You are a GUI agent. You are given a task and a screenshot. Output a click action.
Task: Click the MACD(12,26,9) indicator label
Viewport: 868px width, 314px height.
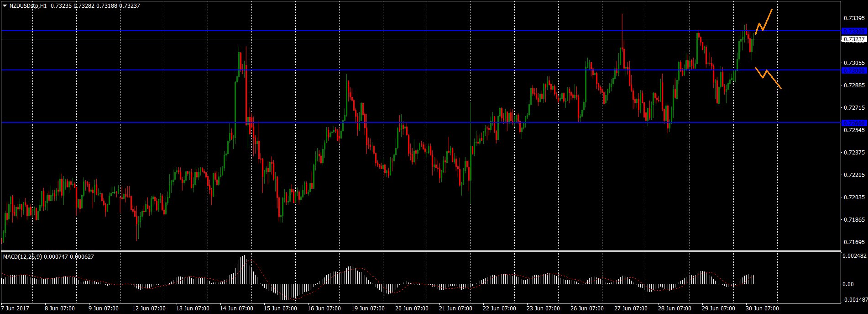[x=23, y=257]
